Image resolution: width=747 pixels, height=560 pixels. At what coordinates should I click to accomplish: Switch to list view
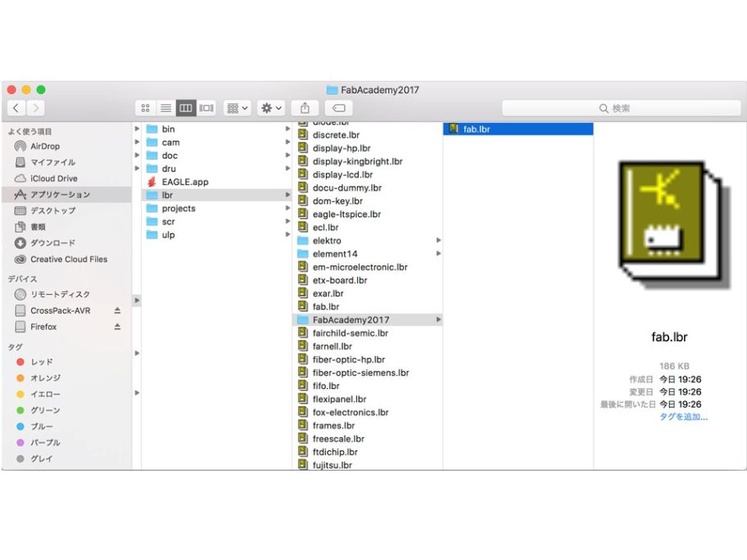point(165,108)
